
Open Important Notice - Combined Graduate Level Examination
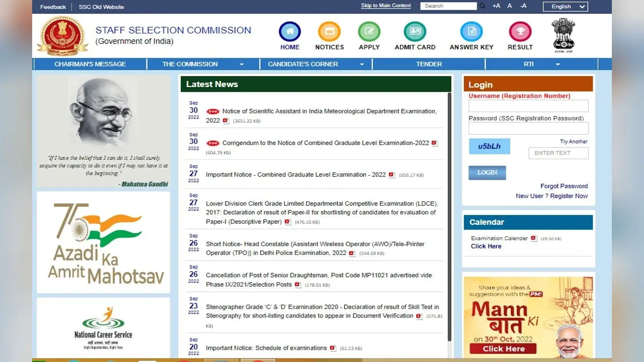(x=296, y=175)
